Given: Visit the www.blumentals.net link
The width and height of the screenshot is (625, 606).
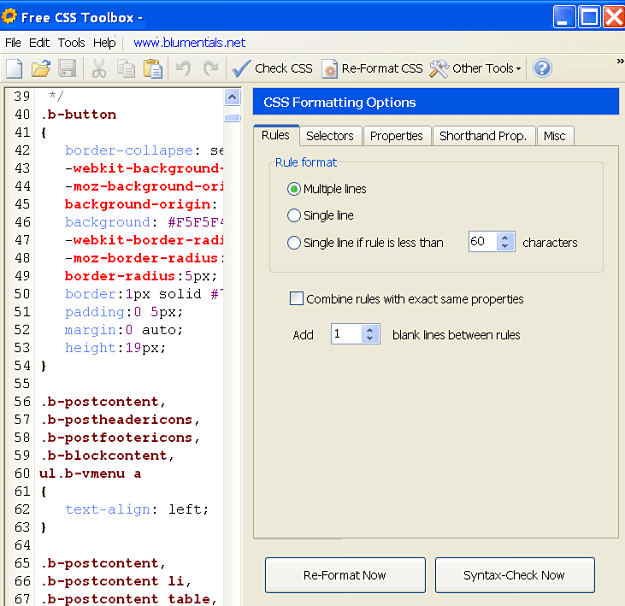Looking at the screenshot, I should click(x=189, y=43).
